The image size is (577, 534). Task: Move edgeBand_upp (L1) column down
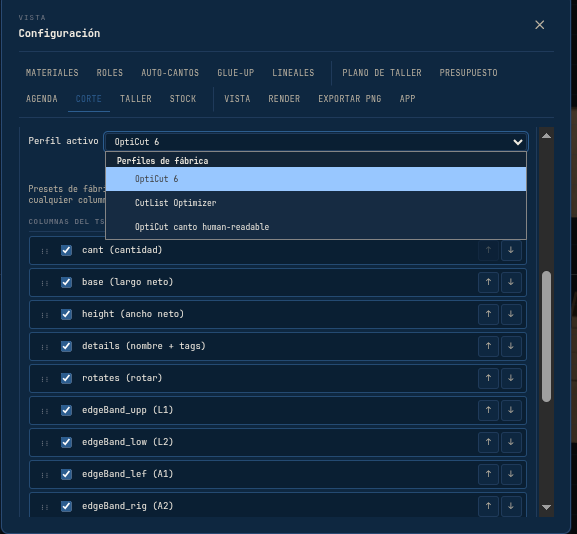[x=511, y=410]
